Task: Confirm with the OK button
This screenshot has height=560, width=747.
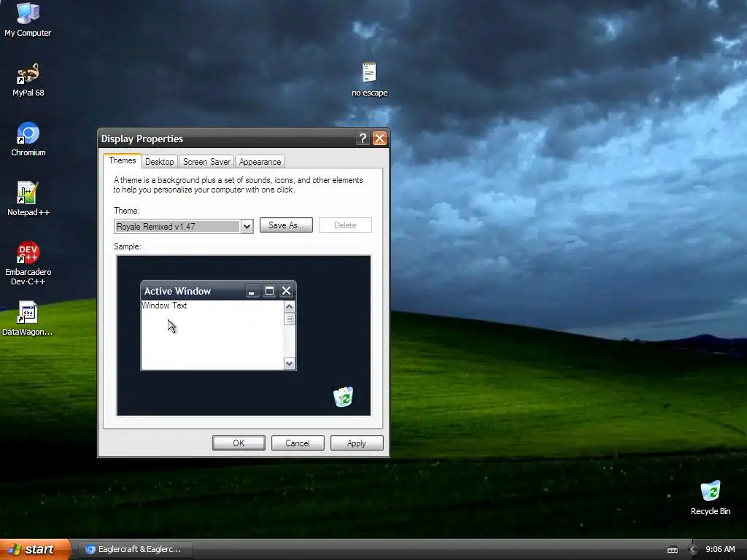Action: [239, 443]
